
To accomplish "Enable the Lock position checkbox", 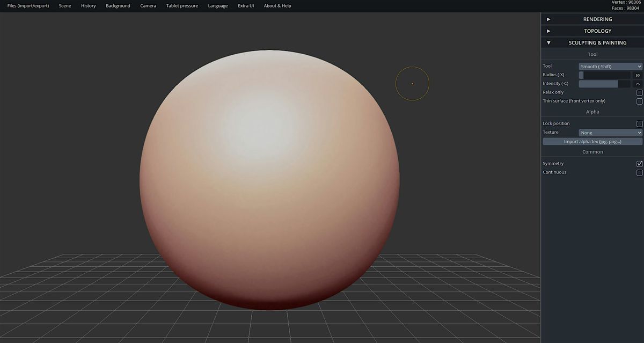I will (x=639, y=123).
